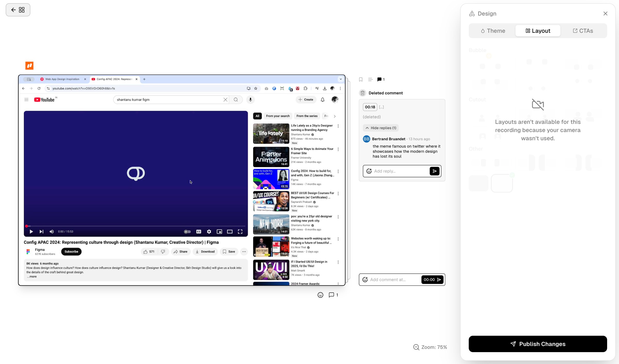Screen dimensions: 619x364
Task: Reload the YouTube page
Action: coord(39,88)
